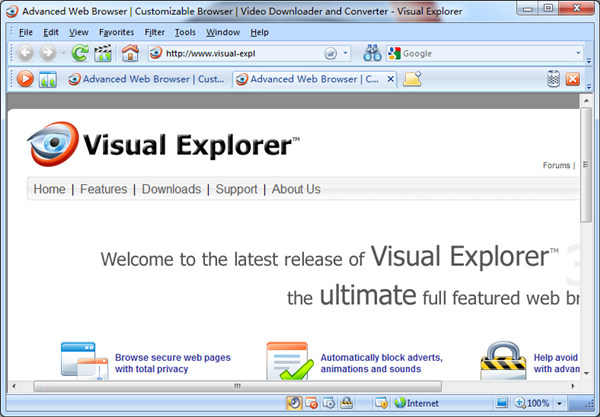Toggle the sound speaker status bar icon

coord(294,403)
